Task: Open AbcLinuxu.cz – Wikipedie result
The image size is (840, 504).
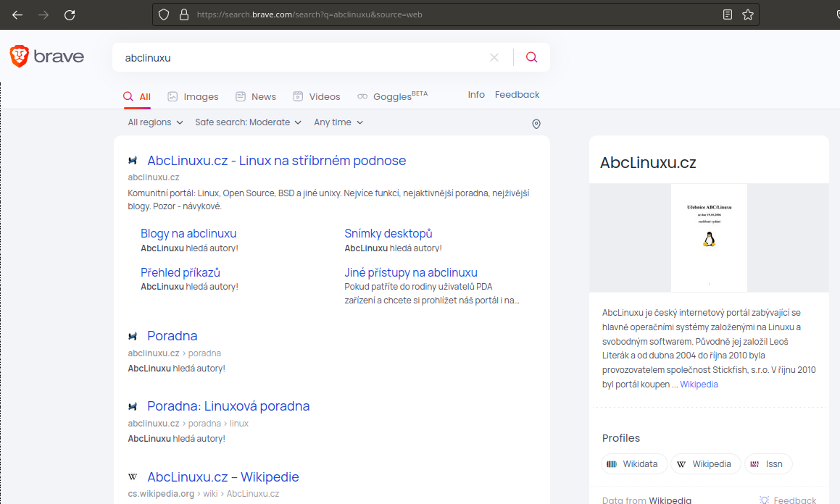Action: tap(223, 476)
